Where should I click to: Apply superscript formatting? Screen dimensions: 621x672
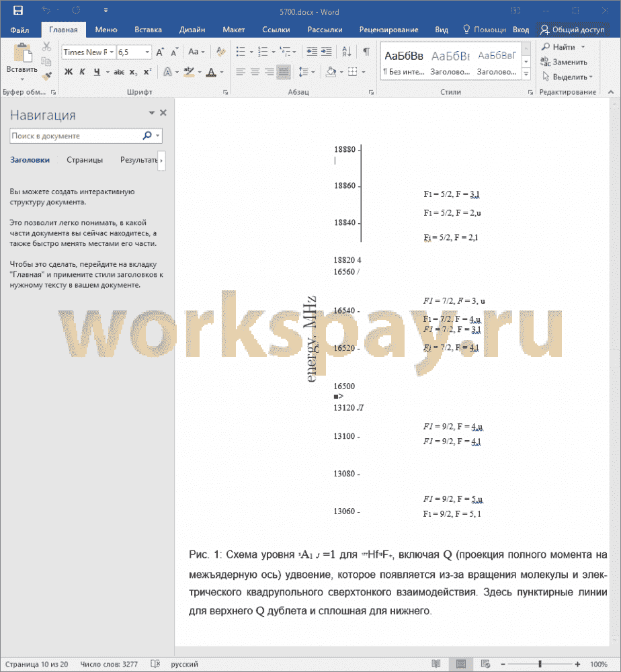click(x=147, y=72)
